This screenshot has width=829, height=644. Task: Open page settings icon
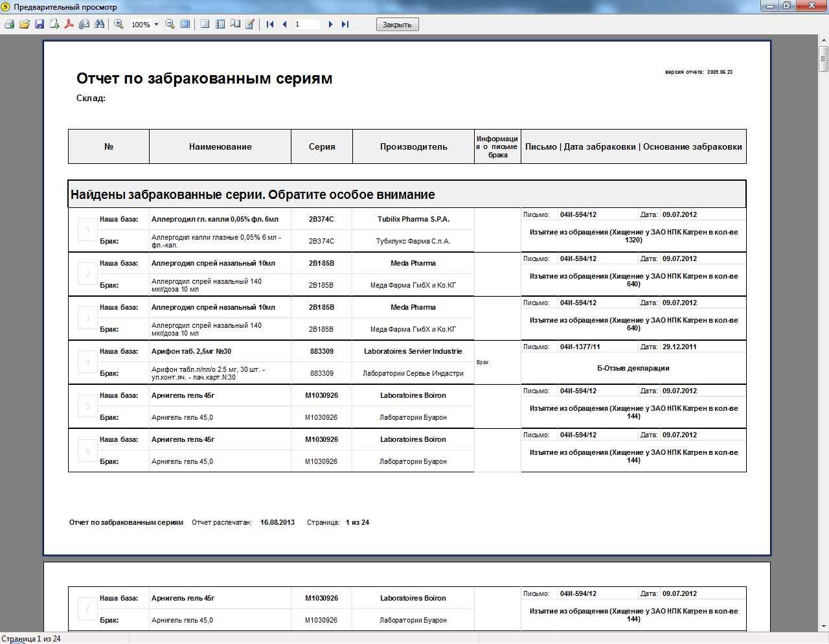point(235,24)
